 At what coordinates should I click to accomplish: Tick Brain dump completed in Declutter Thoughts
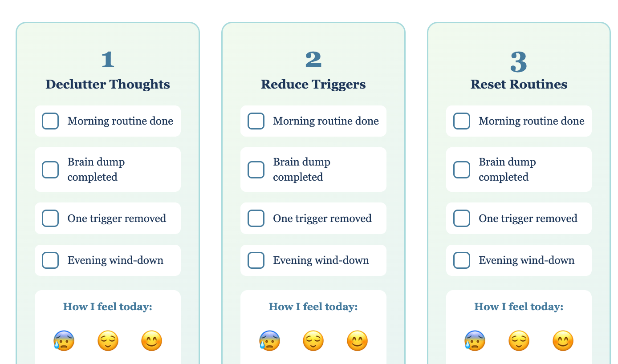coord(50,170)
